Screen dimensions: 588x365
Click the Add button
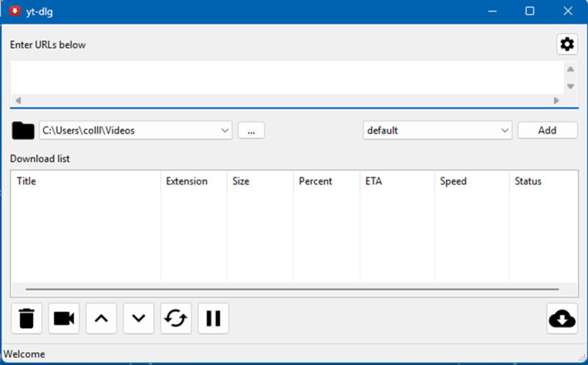point(547,130)
